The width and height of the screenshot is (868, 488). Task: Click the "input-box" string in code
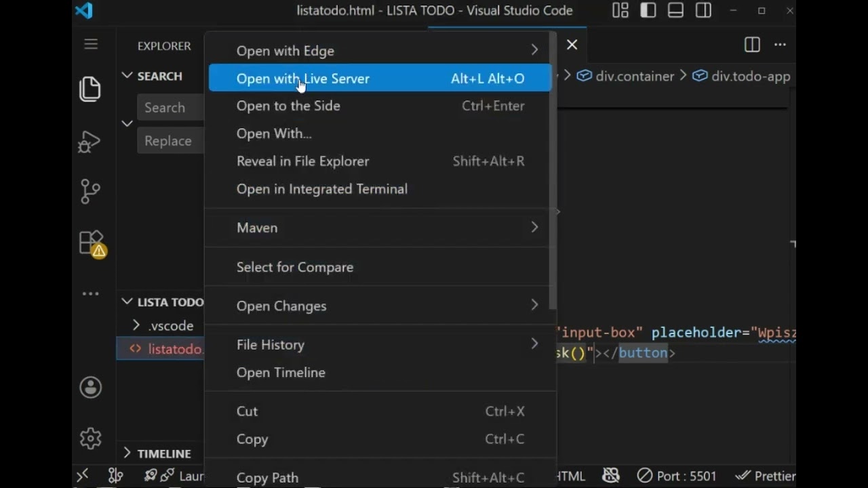pyautogui.click(x=599, y=332)
